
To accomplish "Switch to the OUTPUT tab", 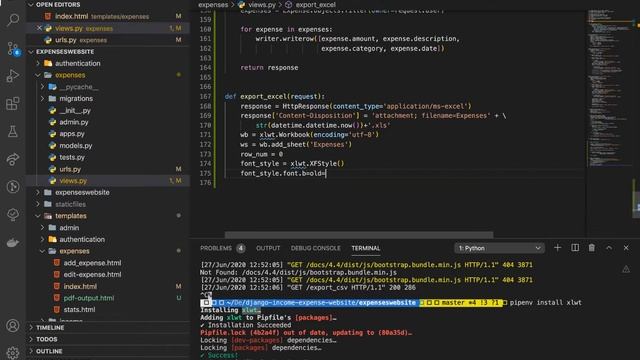I will coord(268,248).
